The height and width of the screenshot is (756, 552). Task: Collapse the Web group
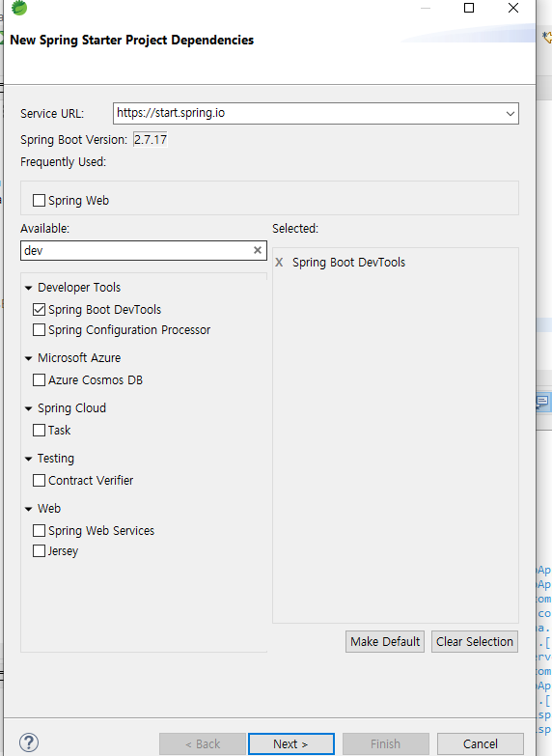(x=28, y=509)
